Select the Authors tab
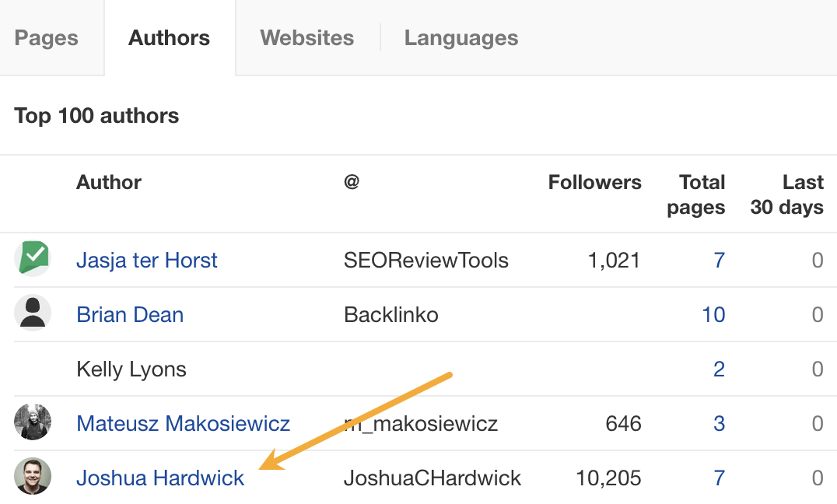 pyautogui.click(x=169, y=37)
